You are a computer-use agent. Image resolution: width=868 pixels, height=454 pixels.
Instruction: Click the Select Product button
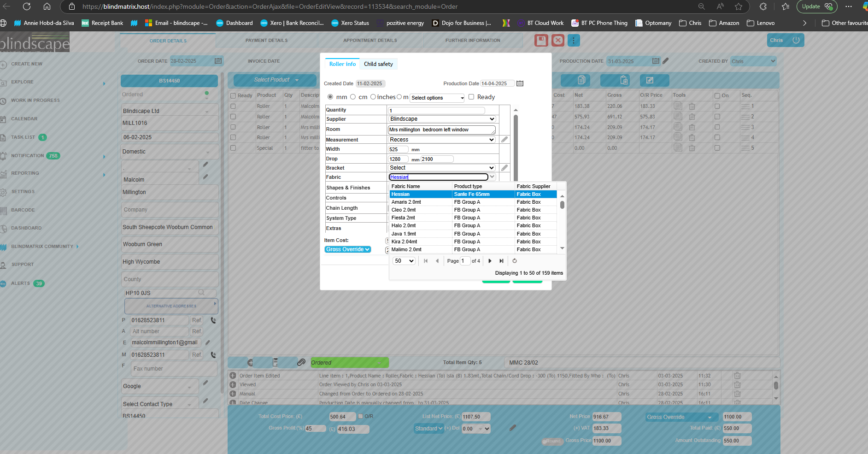(x=275, y=80)
